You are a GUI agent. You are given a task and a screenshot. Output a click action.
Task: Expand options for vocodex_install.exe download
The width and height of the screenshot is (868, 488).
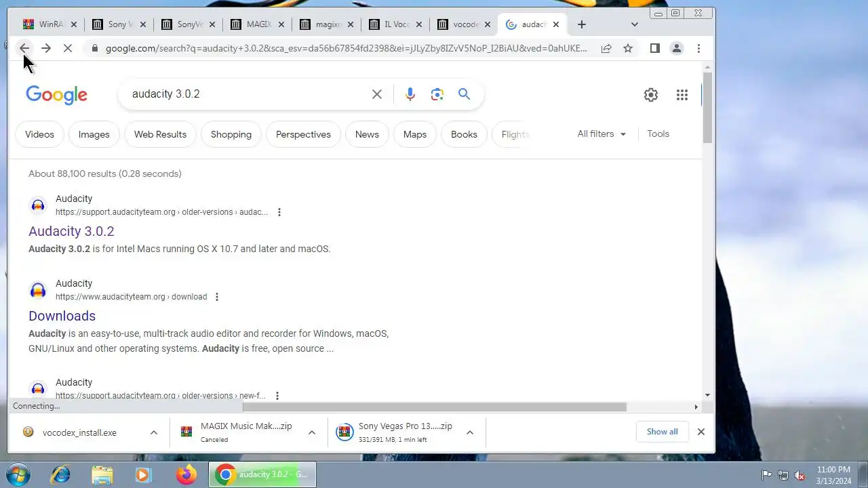click(x=154, y=432)
